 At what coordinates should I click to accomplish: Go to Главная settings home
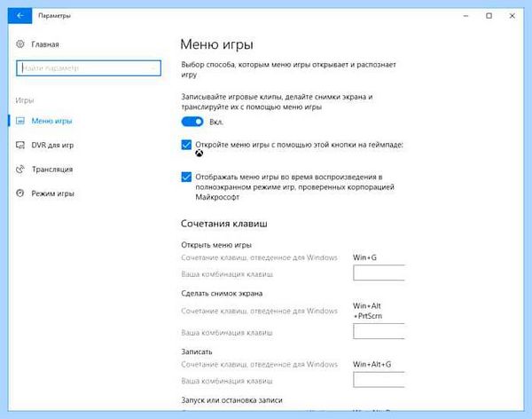pos(45,44)
